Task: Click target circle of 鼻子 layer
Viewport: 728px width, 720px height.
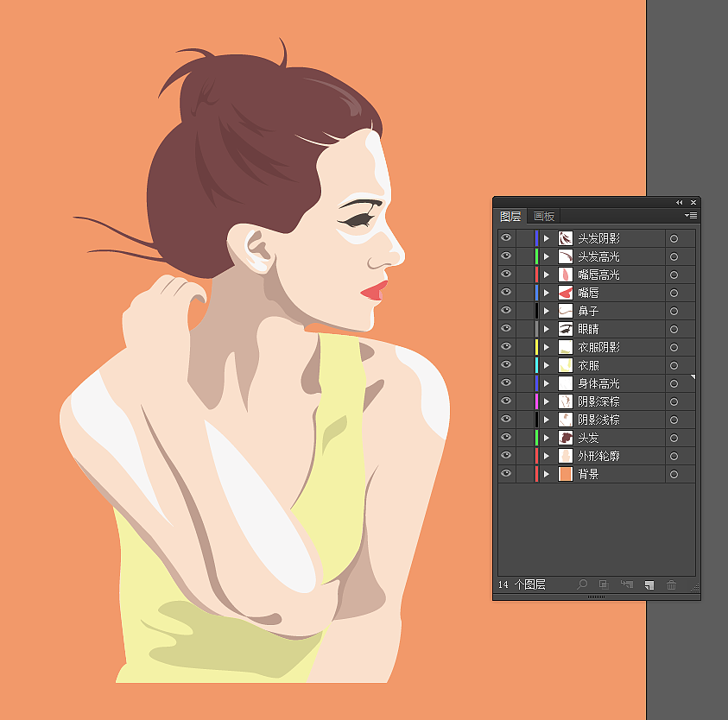Action: pyautogui.click(x=674, y=311)
